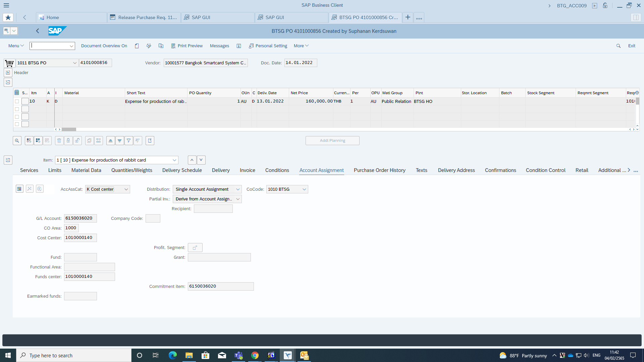Click Document Overview On
Screen dimensions: 644x362
pos(104,46)
